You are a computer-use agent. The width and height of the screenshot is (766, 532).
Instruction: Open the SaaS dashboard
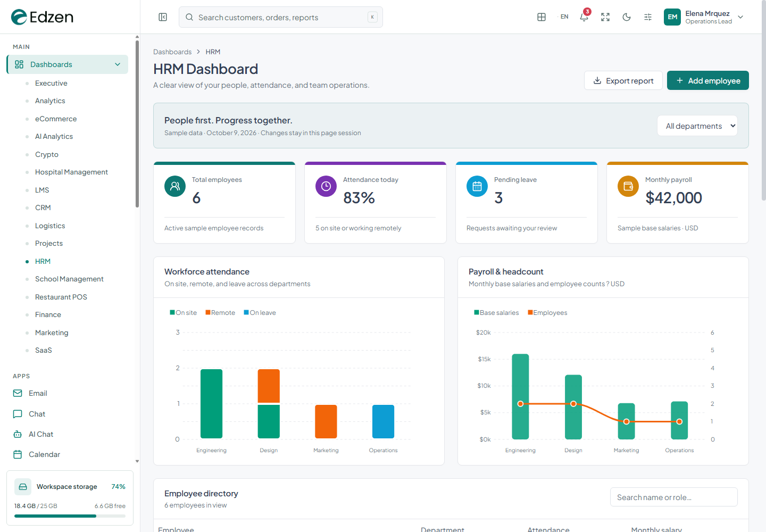[44, 350]
